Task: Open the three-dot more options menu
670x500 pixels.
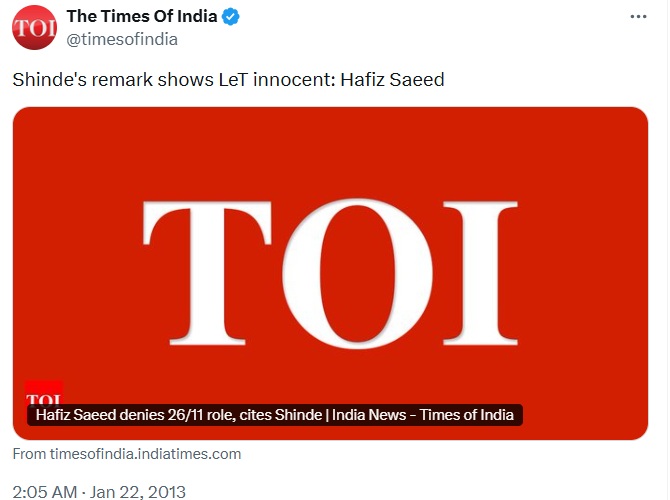Action: (637, 17)
